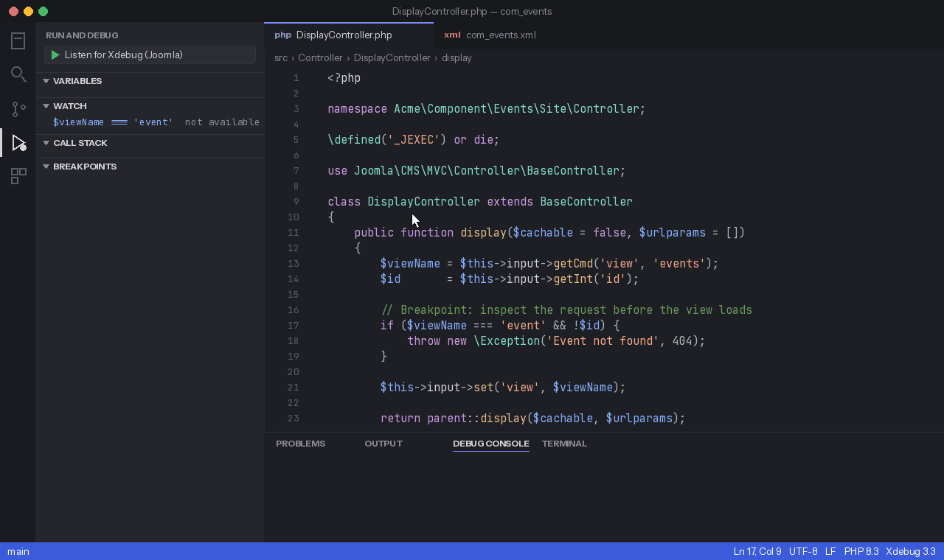This screenshot has width=944, height=560.
Task: Minimize the window with the yellow button
Action: click(x=28, y=11)
